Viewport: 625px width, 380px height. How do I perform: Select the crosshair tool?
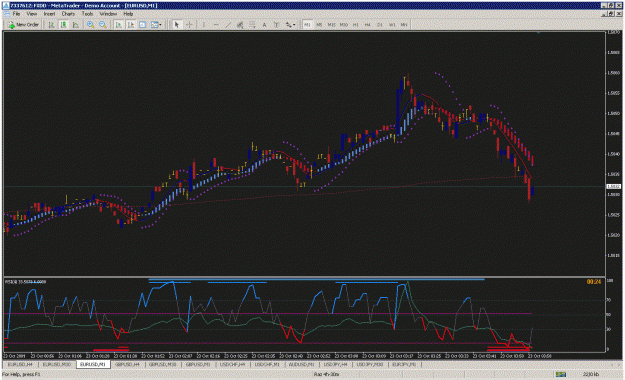point(189,25)
